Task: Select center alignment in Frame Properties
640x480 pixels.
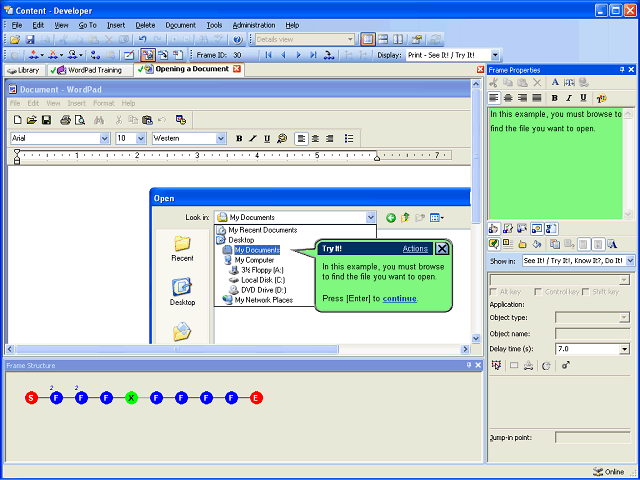Action: coord(508,98)
